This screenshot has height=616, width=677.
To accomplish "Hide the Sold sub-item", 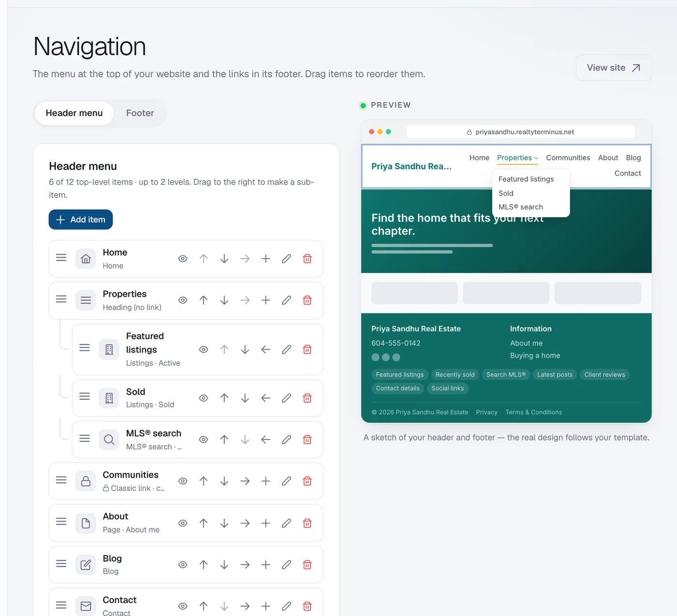I will 203,398.
